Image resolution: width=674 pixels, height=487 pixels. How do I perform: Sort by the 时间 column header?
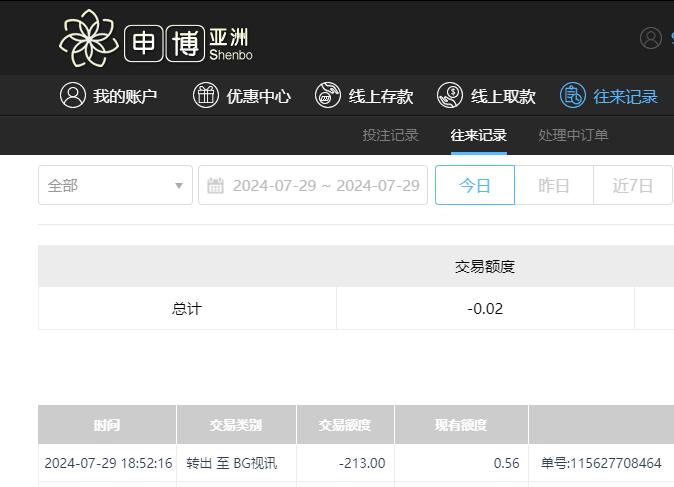tap(107, 425)
